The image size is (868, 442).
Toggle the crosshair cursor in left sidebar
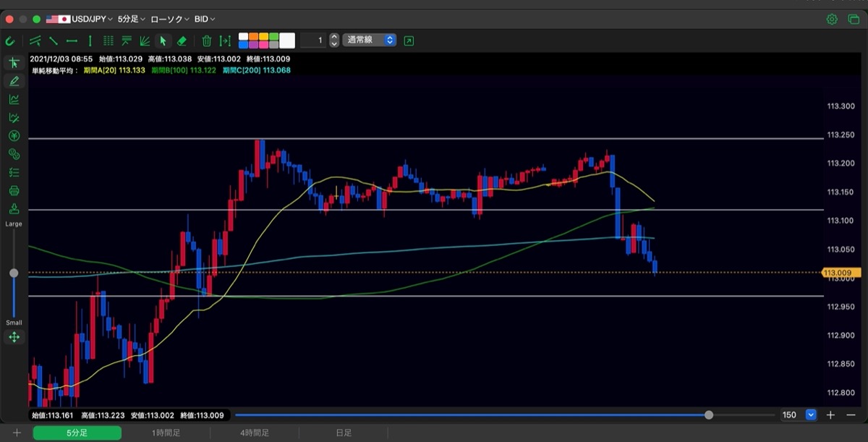(x=14, y=63)
